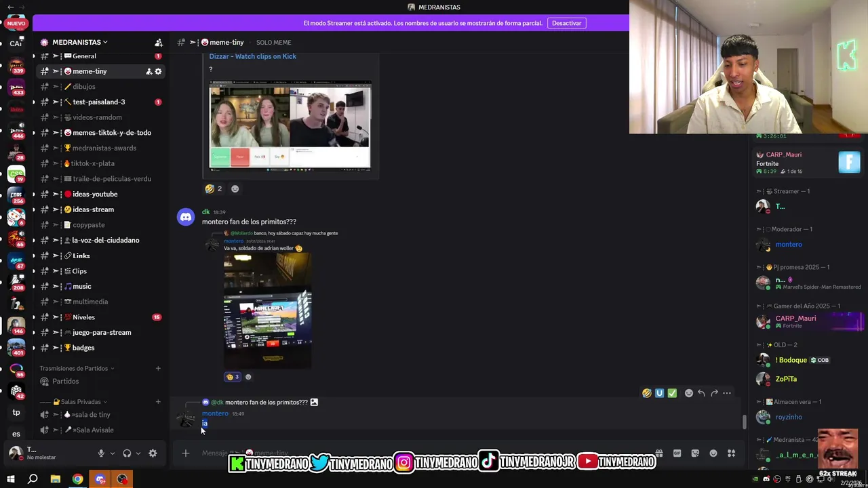Click the invite people icon beside MEDRANISTAS
The width and height of the screenshot is (868, 488).
tap(159, 42)
